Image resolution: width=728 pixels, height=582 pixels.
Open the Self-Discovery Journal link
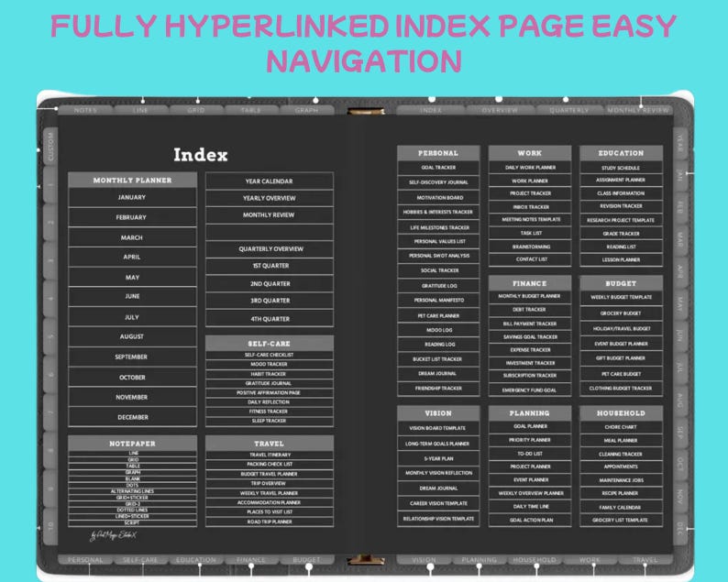point(438,182)
